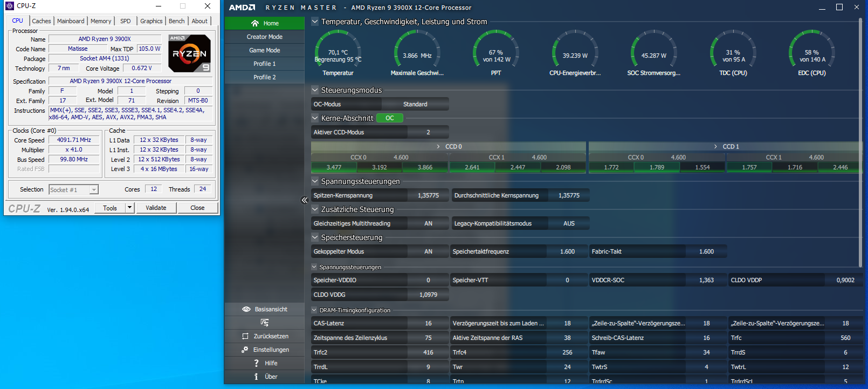Screen dimensions: 868x389
Task: Click the AMD logo in Ryzen Master title
Action: [242, 8]
